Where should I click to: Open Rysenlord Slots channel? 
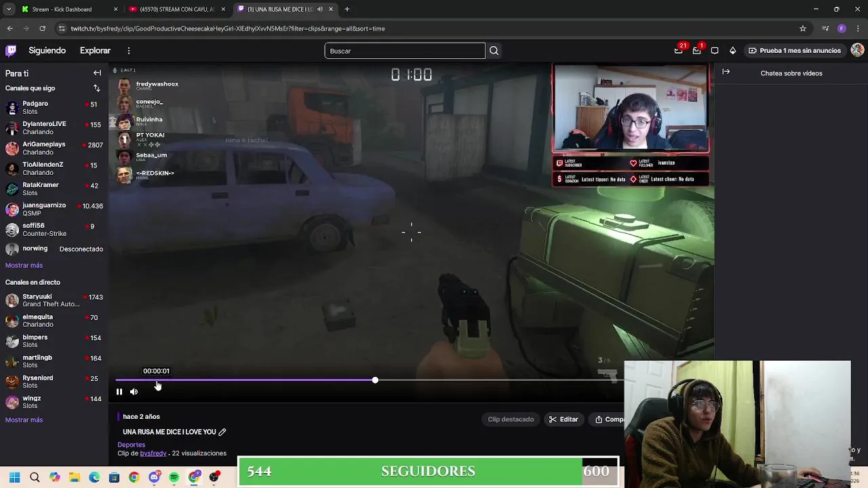tap(54, 382)
